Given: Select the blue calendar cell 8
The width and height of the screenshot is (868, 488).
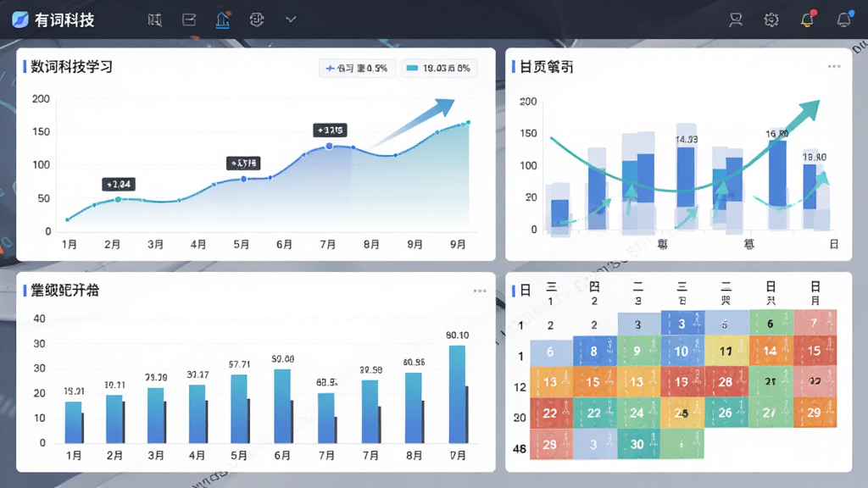Looking at the screenshot, I should pos(594,351).
